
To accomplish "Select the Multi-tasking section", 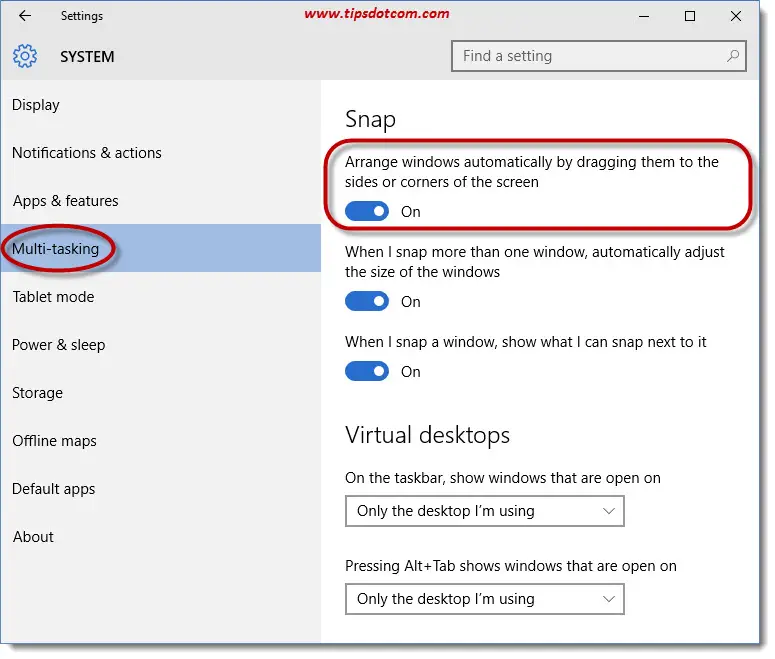I will coord(161,248).
